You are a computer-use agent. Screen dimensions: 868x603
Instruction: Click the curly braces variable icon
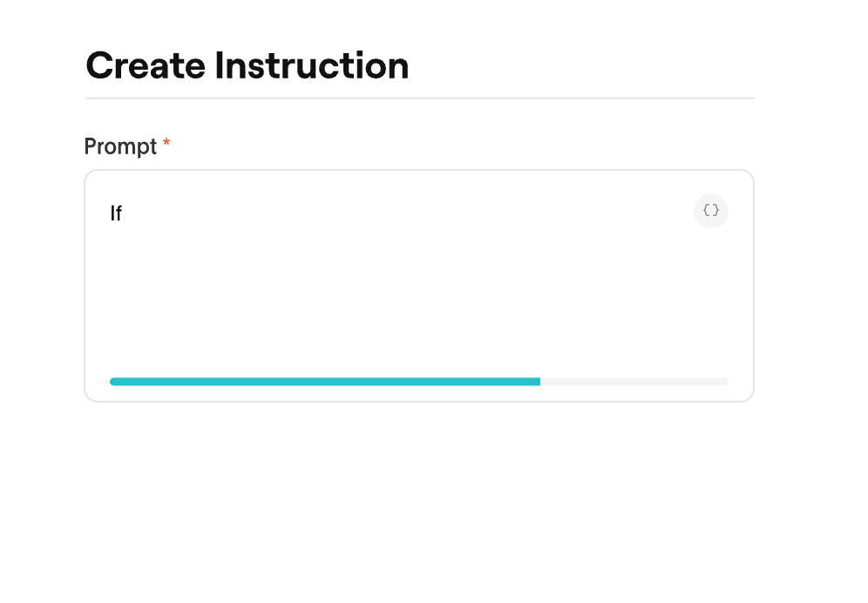pos(711,211)
